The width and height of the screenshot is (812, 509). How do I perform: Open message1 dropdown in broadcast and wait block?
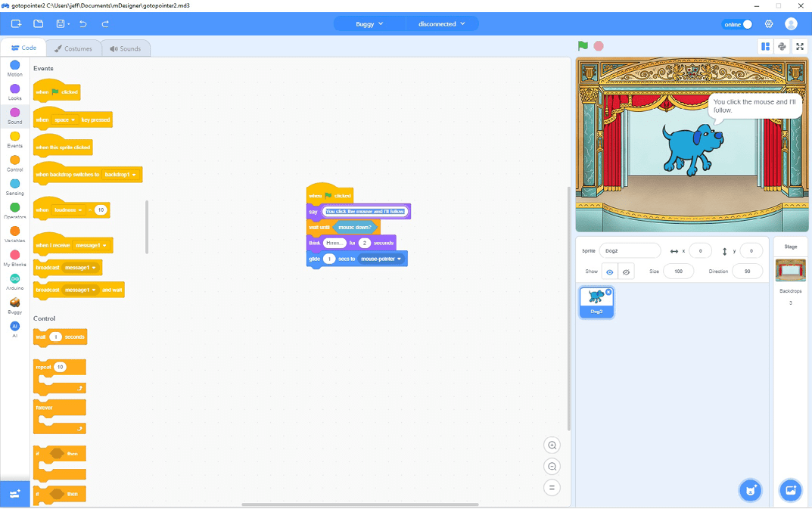80,290
